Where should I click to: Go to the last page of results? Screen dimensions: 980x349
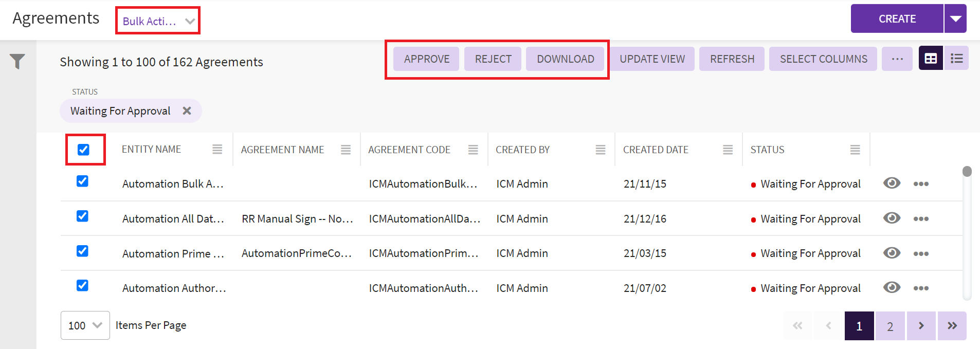[x=952, y=326]
